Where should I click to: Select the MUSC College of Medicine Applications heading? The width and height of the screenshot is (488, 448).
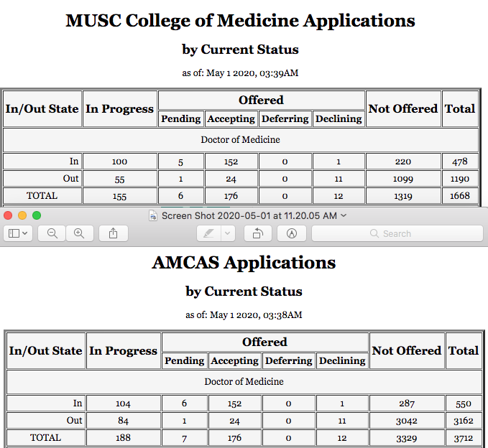click(240, 21)
